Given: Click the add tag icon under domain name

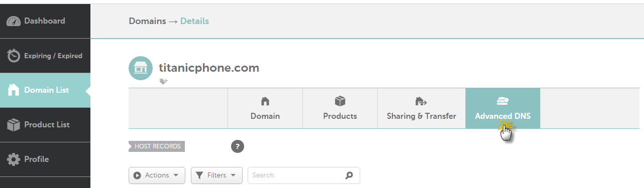Looking at the screenshot, I should click(163, 82).
